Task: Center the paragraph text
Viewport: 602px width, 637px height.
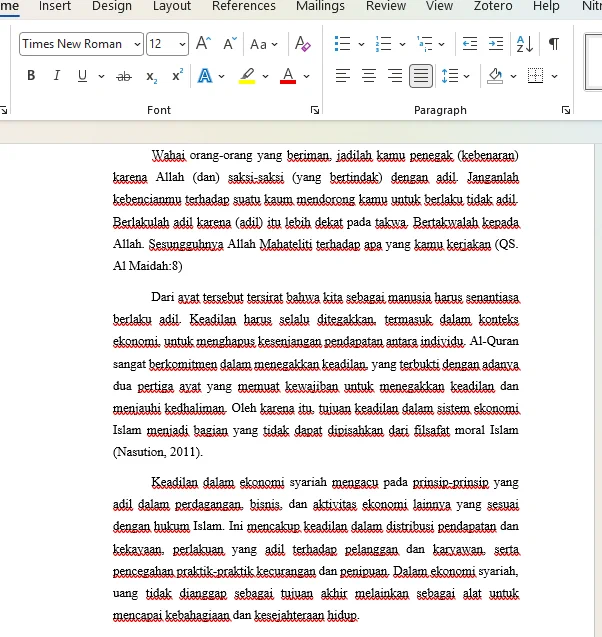Action: [x=369, y=76]
